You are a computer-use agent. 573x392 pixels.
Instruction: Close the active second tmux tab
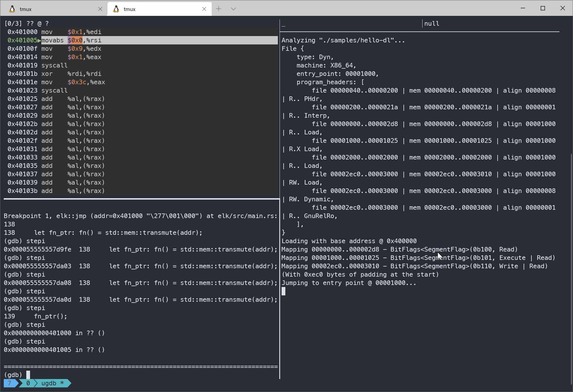pyautogui.click(x=204, y=9)
